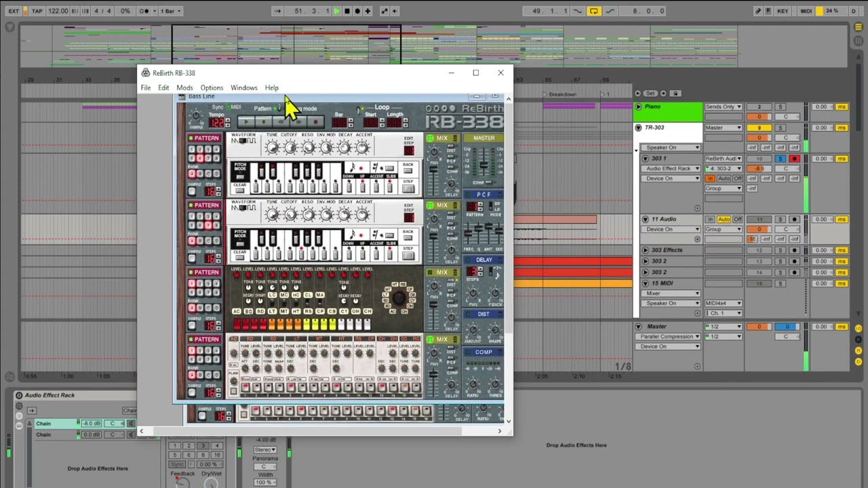Collapse the 11 Audio track
This screenshot has height=488, width=868.
click(646, 220)
